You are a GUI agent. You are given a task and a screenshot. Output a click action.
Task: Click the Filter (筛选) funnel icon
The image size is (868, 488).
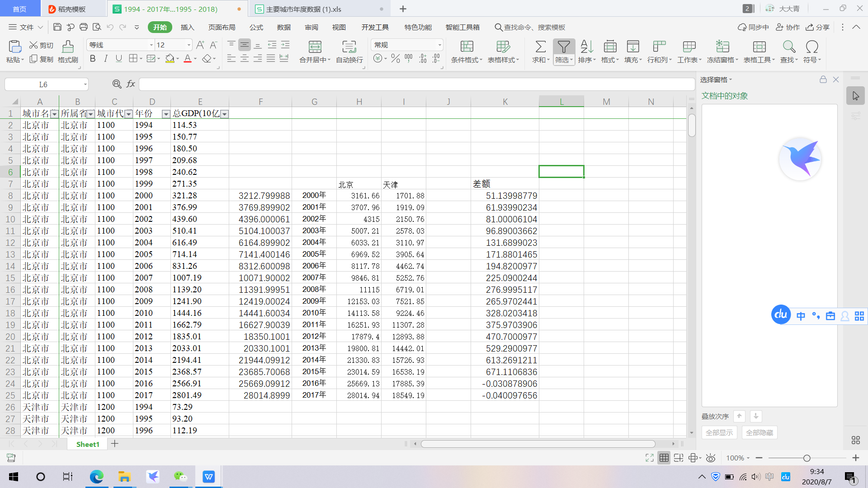563,47
